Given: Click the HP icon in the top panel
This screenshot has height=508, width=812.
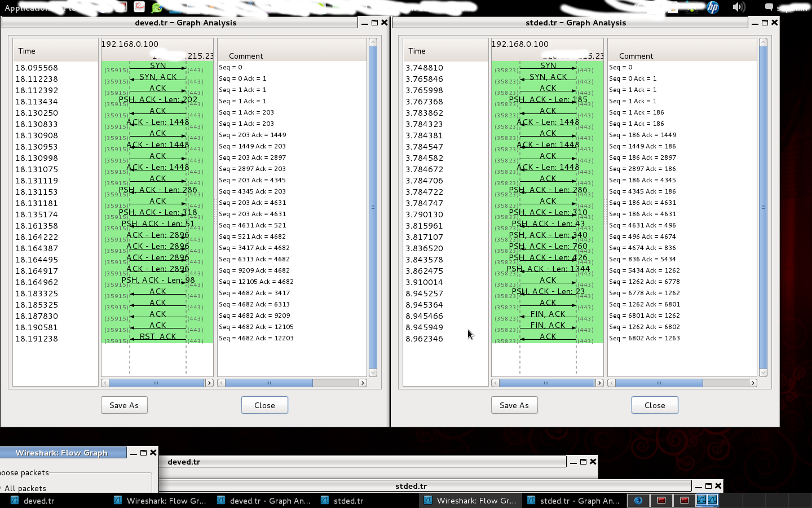Looking at the screenshot, I should [x=713, y=7].
